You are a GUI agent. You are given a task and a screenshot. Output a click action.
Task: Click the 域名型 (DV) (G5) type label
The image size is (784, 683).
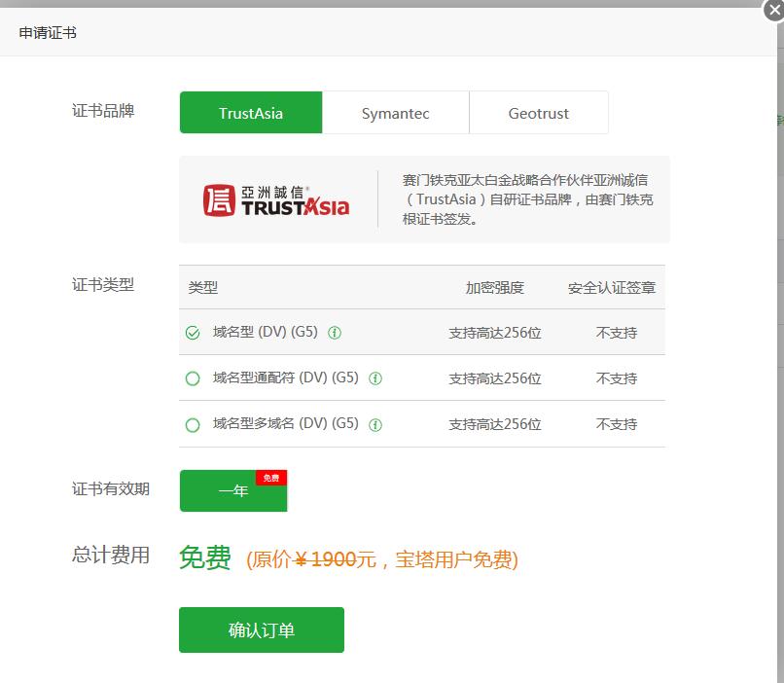click(x=266, y=332)
